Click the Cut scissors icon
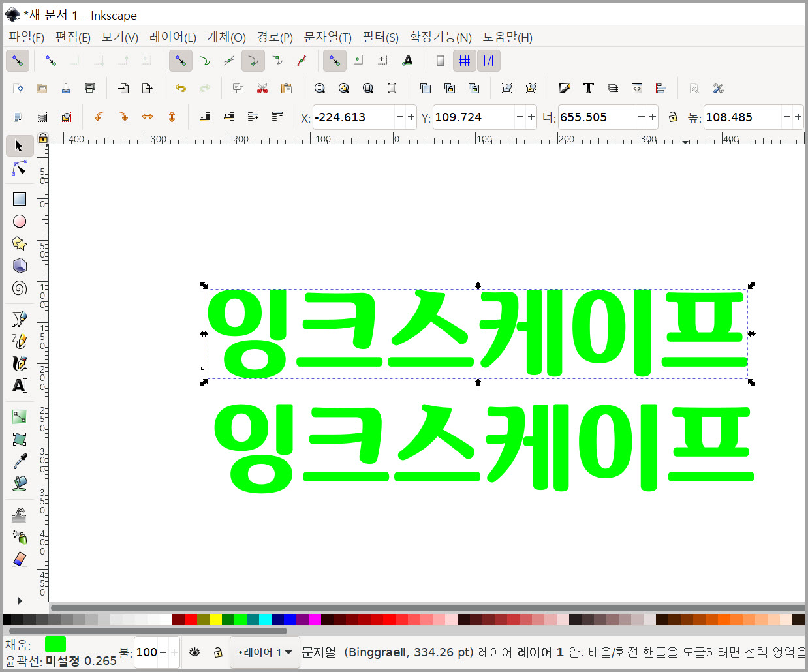Viewport: 808px width, 672px height. [262, 88]
